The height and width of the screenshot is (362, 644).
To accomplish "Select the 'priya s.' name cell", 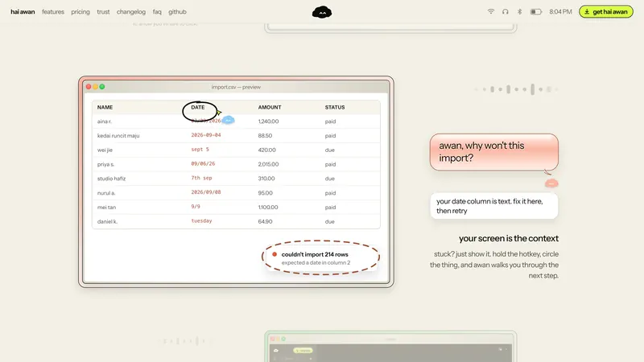I will point(105,164).
